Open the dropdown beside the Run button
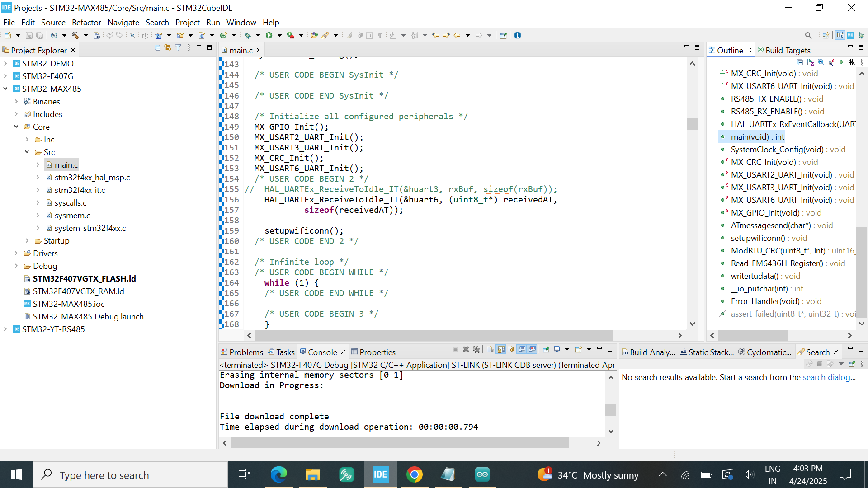 coord(279,35)
